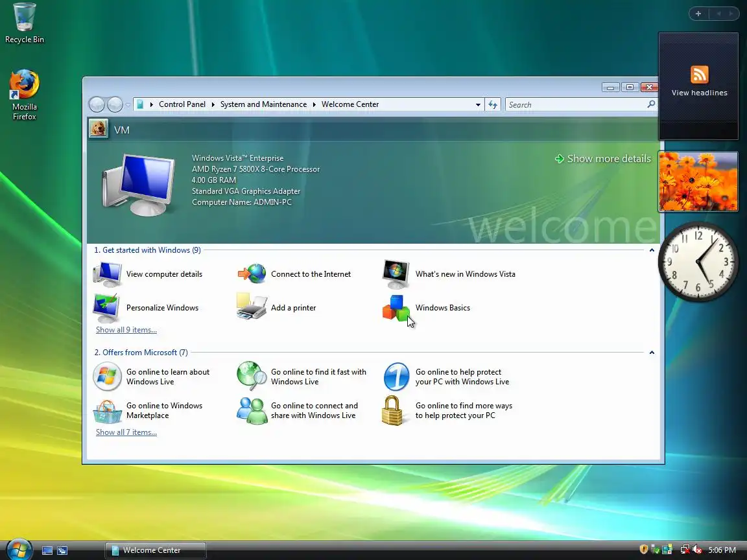Click the sidebar next page arrow
The image size is (747, 560).
point(731,14)
